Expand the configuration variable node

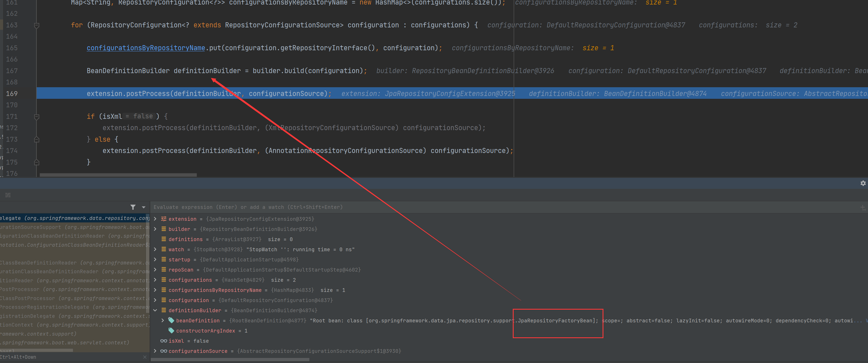pos(155,300)
